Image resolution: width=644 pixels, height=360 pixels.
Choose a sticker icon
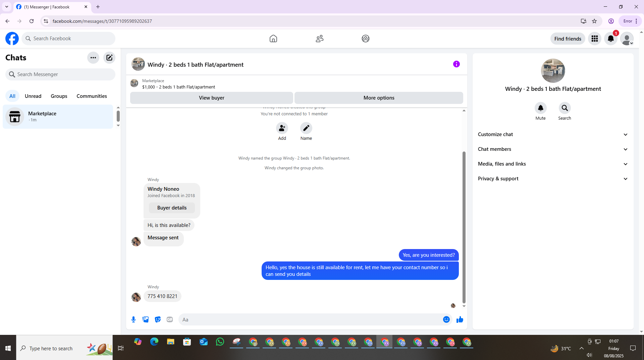point(158,319)
